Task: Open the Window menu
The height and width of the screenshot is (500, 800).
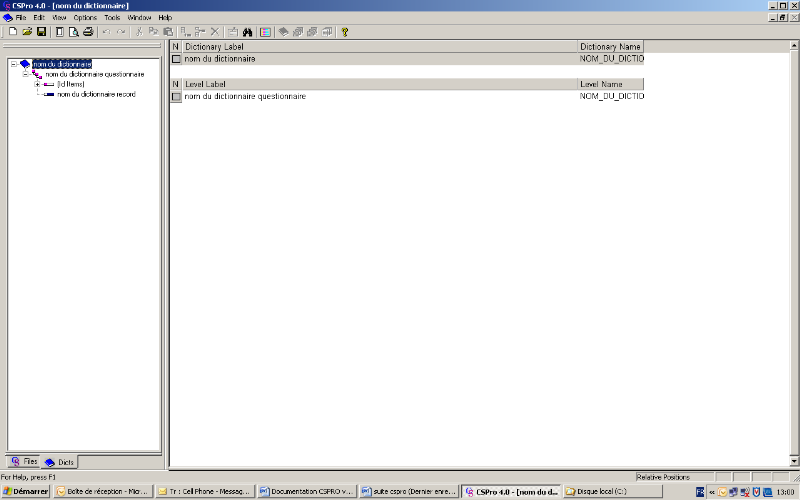Action: point(139,17)
